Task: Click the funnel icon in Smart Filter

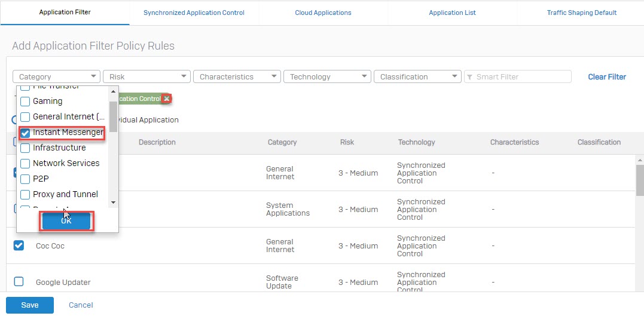Action: click(469, 76)
